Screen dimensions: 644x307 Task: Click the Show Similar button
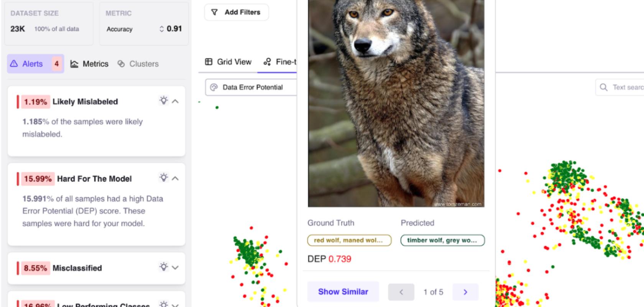343,292
